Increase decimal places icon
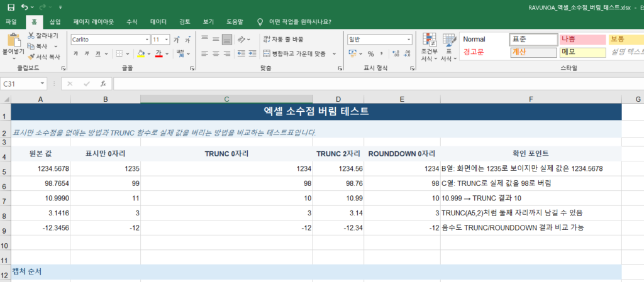The height and width of the screenshot is (282, 644). pyautogui.click(x=396, y=53)
